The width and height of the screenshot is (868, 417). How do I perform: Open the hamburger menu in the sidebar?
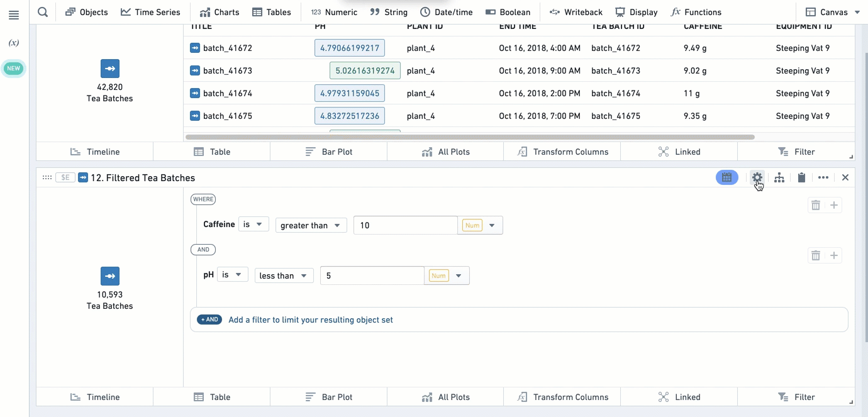(14, 15)
